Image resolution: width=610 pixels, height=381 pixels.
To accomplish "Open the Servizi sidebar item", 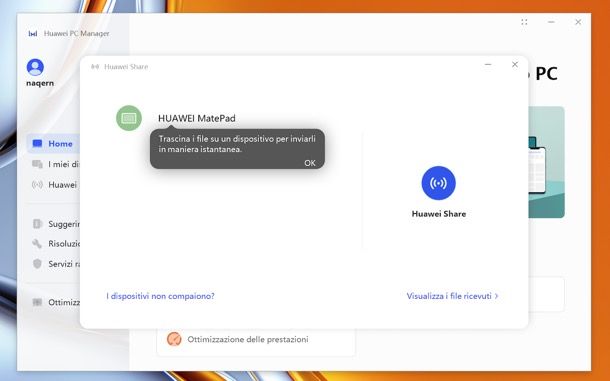I will pyautogui.click(x=55, y=264).
